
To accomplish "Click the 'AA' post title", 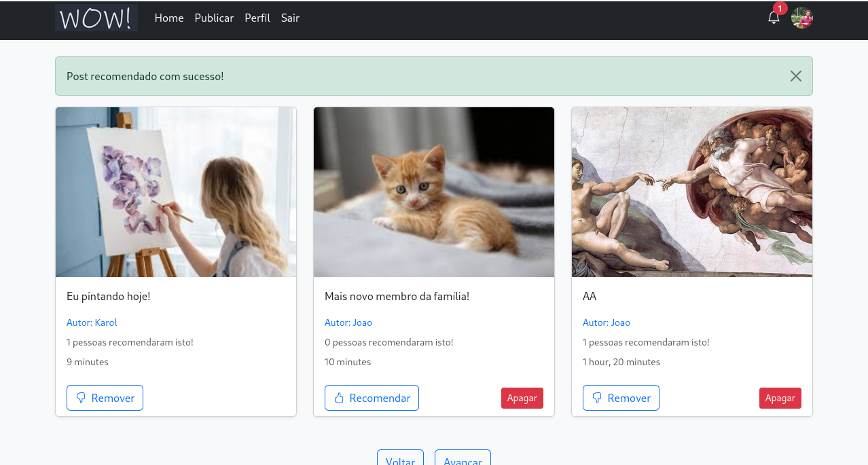I will point(590,296).
